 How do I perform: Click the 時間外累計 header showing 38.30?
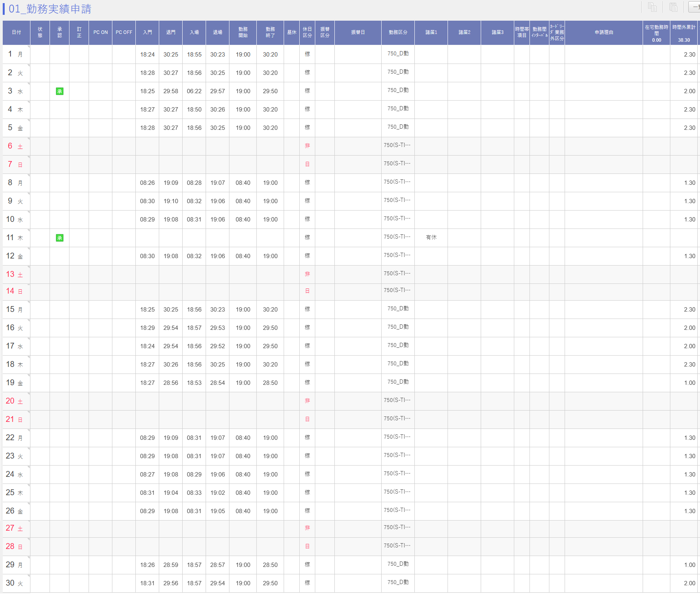click(x=684, y=33)
